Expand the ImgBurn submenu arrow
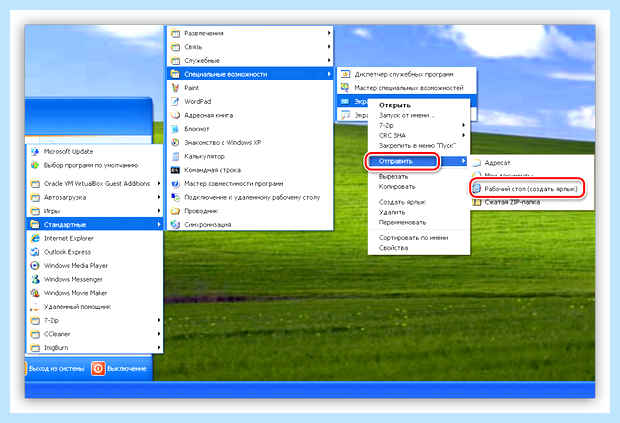Screen dimensions: 620x423 pos(159,347)
